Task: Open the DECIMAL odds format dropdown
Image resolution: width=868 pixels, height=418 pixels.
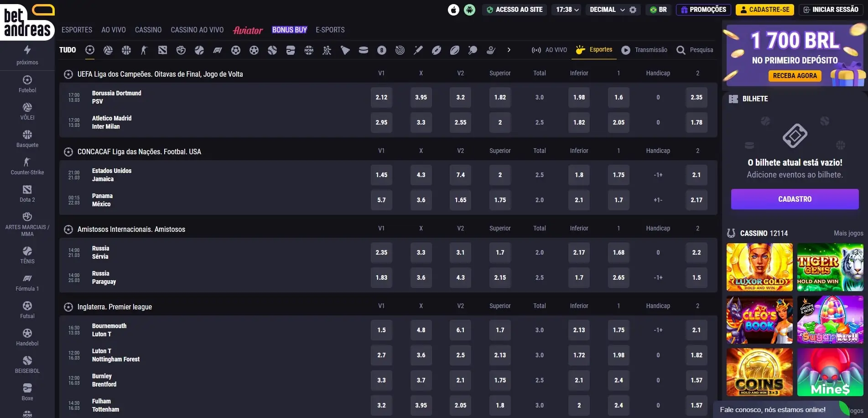Action: point(607,10)
